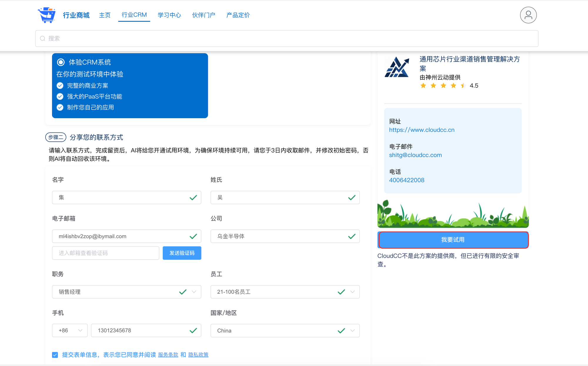Viewport: 588px width, 366px height.
Task: Click the 步骤二 step badge
Action: [56, 137]
